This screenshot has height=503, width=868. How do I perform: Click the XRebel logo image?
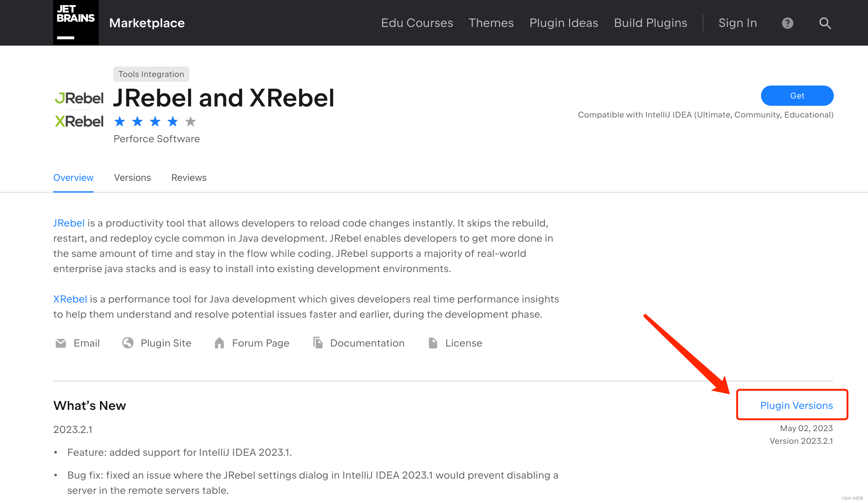pyautogui.click(x=79, y=121)
